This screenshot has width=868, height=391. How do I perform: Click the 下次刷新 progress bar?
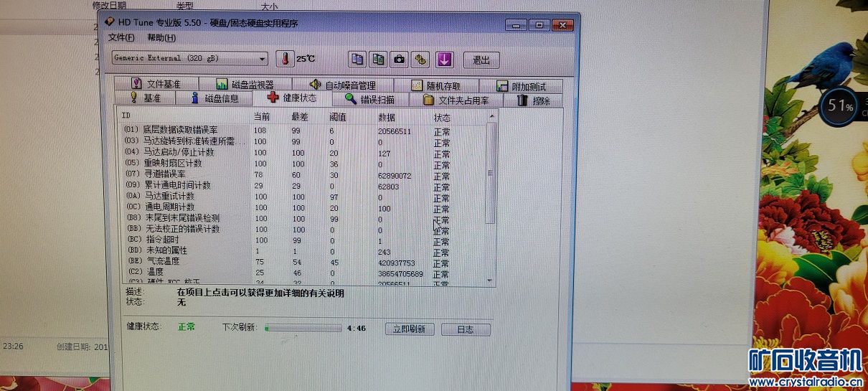coord(303,328)
